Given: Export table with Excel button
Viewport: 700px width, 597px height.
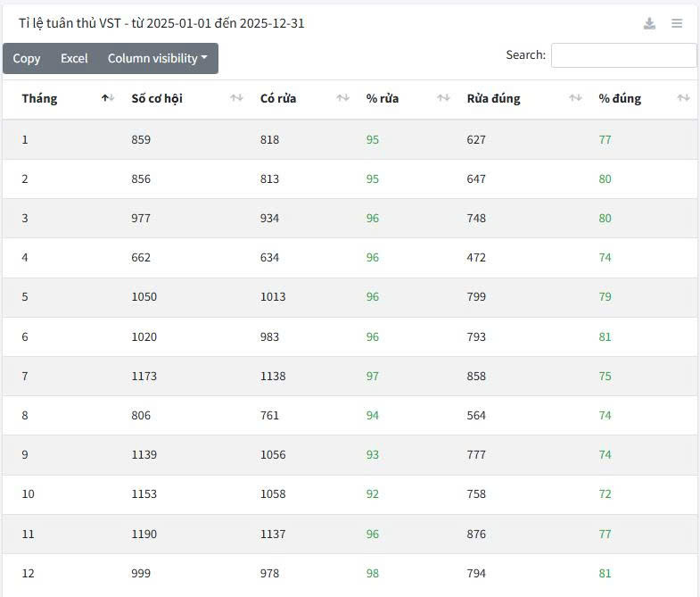Looking at the screenshot, I should (x=74, y=58).
